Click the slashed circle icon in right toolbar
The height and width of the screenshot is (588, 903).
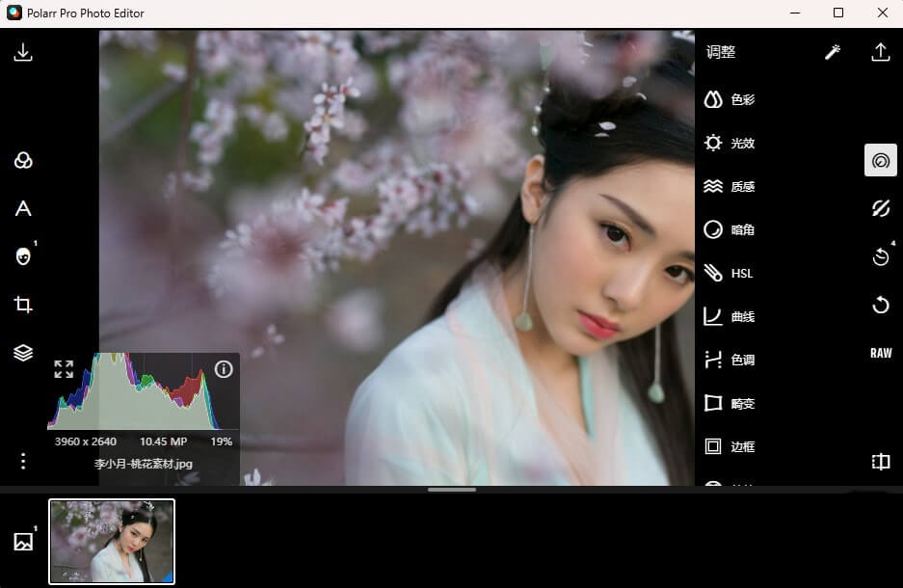point(881,208)
